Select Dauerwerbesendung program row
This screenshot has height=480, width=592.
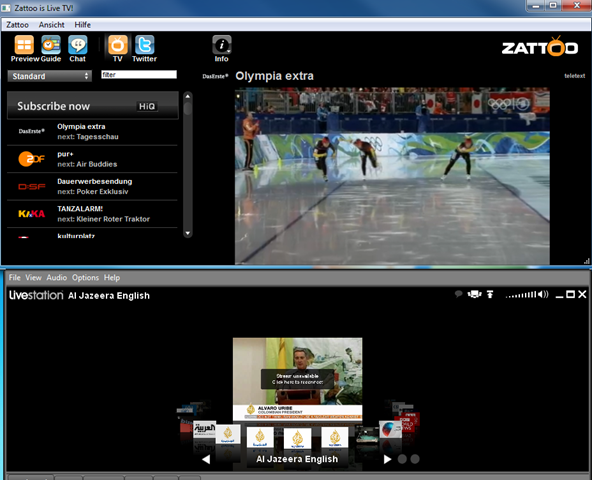(92, 186)
